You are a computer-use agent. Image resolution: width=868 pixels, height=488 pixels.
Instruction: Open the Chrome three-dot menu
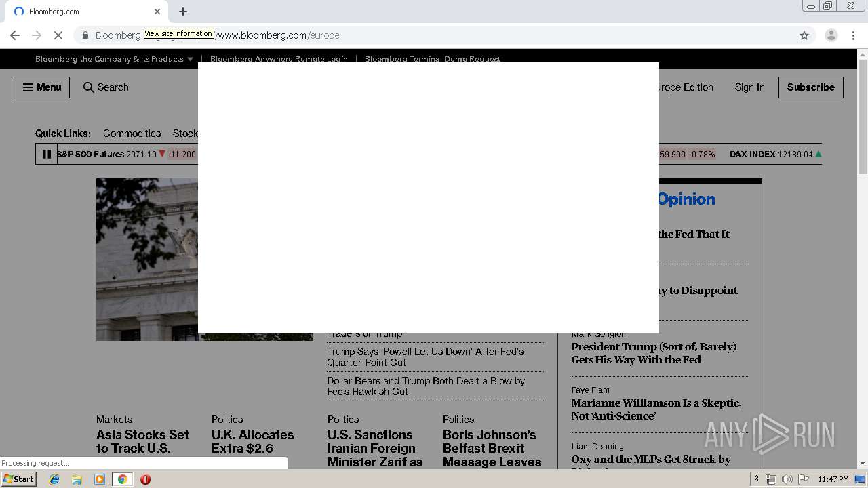[x=853, y=35]
